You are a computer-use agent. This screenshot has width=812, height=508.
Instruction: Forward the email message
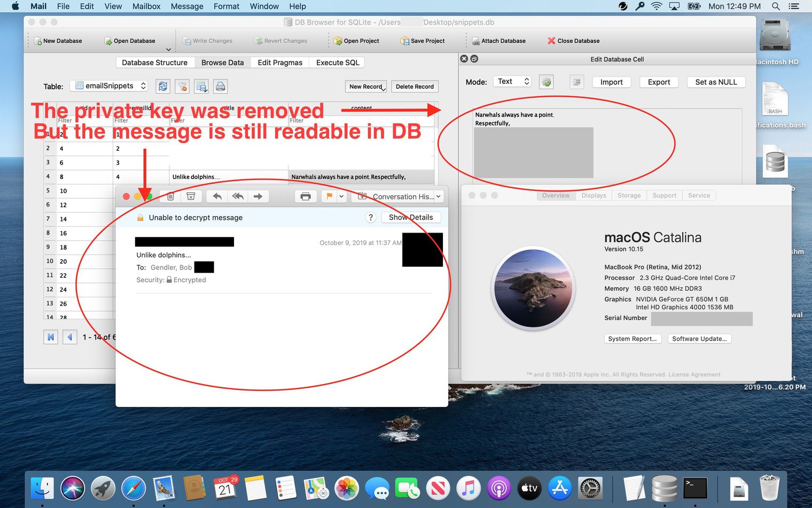(x=258, y=196)
